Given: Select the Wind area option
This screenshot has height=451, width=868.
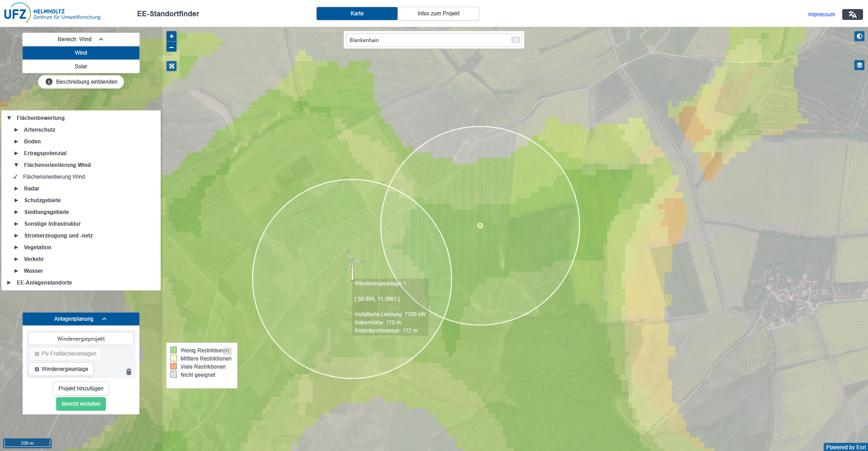Looking at the screenshot, I should [x=81, y=53].
